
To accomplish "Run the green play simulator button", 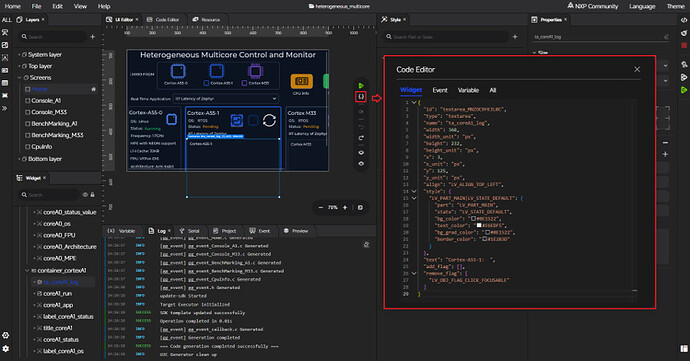I will click(361, 85).
